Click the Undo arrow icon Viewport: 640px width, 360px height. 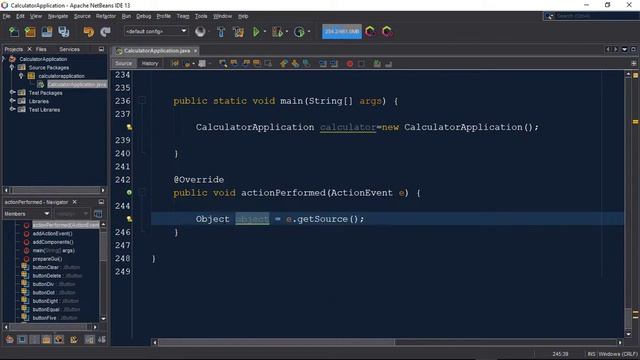(88, 32)
